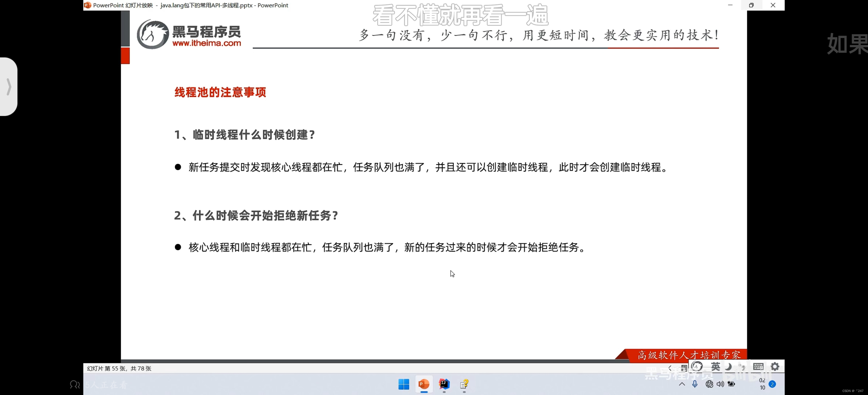
Task: Open the notepad with question mark taskbar app
Action: tap(464, 384)
